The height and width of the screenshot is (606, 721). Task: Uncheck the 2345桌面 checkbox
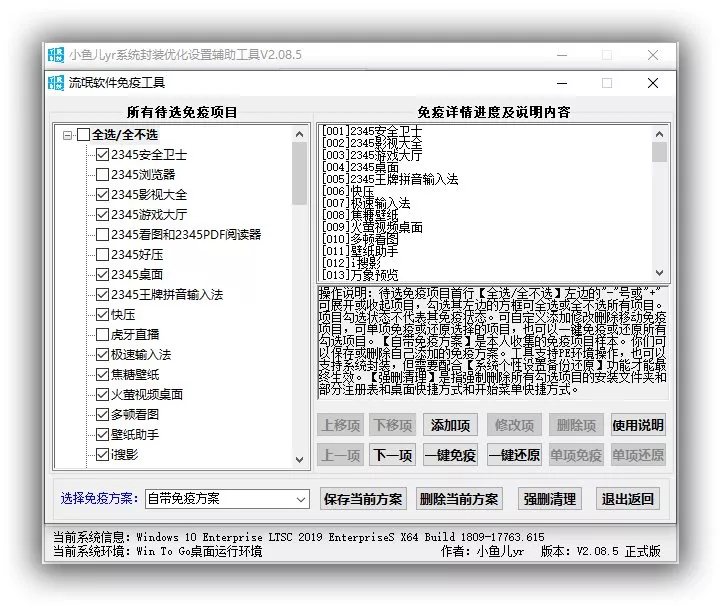coord(102,274)
